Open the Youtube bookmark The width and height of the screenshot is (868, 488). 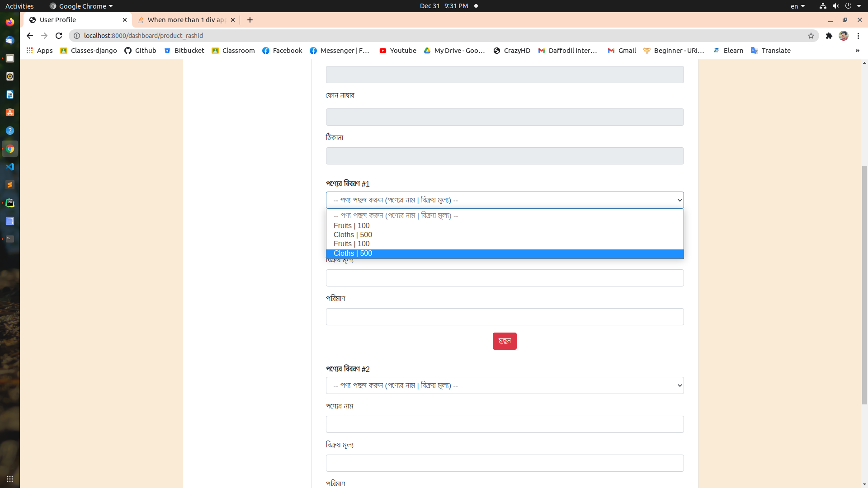[x=398, y=51]
